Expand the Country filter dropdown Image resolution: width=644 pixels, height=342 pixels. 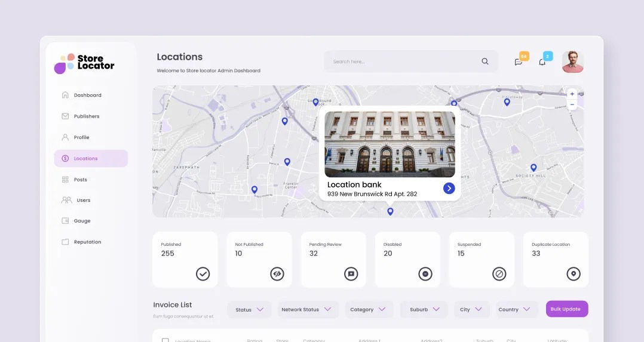[x=517, y=310]
